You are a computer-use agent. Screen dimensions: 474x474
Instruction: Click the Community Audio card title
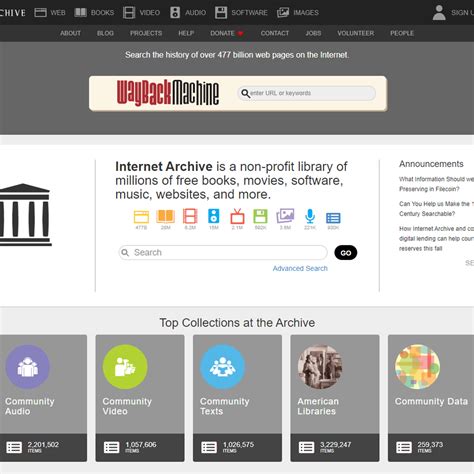tap(29, 406)
